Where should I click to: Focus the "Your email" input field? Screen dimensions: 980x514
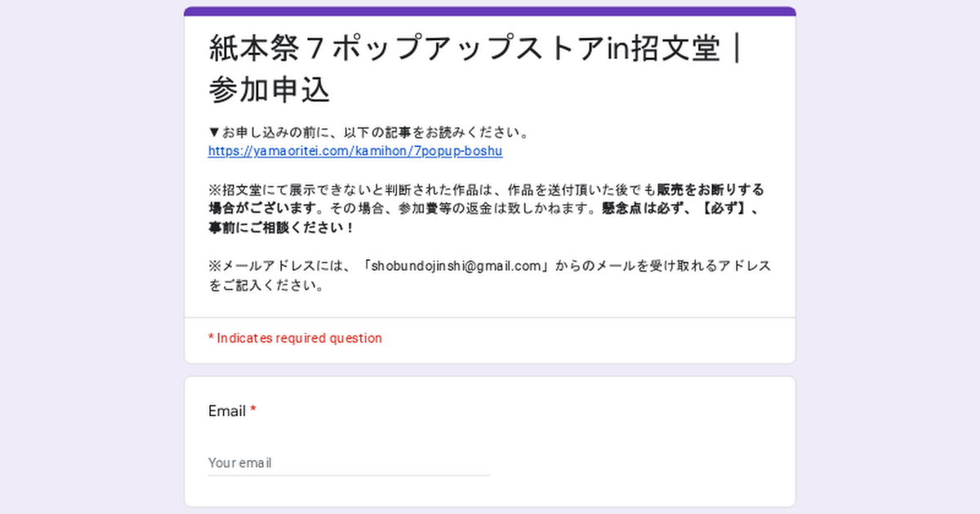(x=348, y=463)
